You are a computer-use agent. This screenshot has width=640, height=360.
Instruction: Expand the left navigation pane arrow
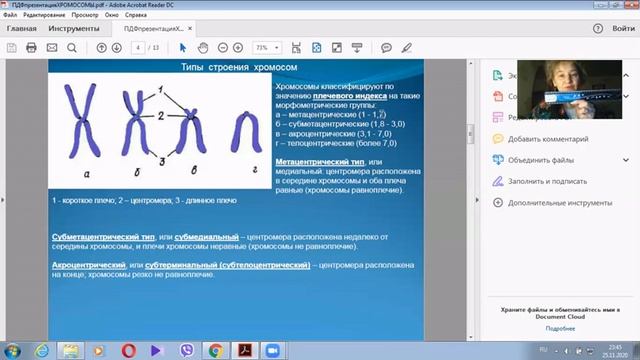[2, 200]
